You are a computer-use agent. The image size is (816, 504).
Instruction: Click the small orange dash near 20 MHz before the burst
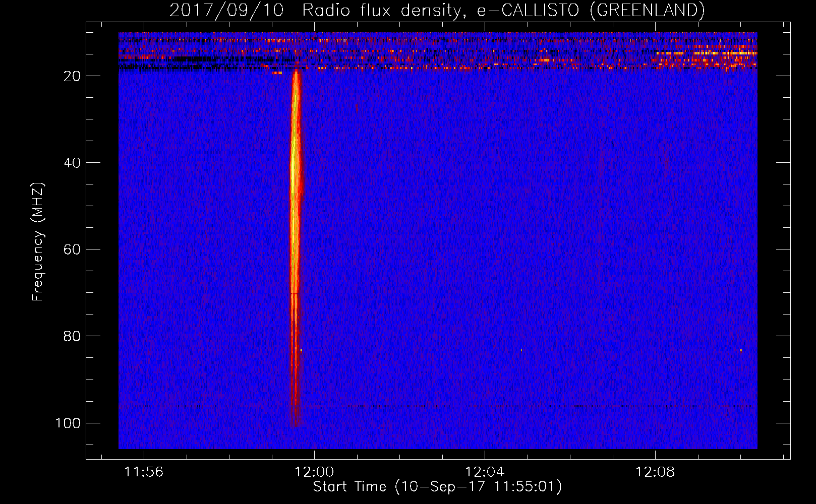click(x=277, y=73)
